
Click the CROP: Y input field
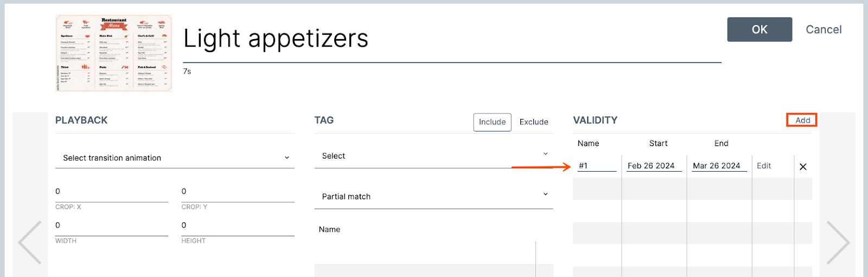pyautogui.click(x=238, y=192)
